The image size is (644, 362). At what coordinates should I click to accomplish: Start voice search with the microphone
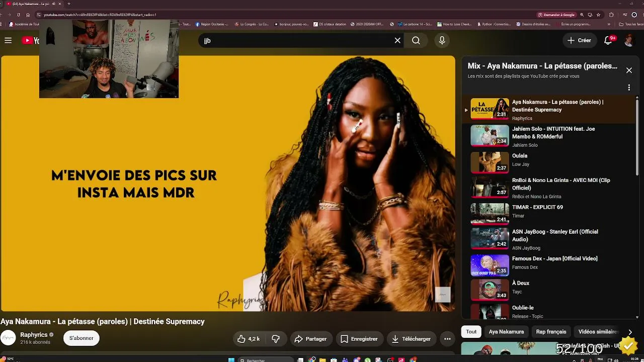442,40
